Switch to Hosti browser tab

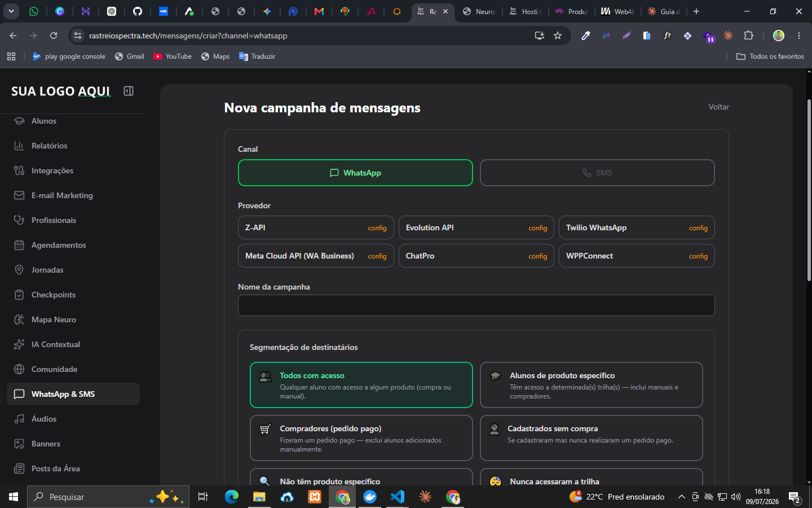pos(527,11)
